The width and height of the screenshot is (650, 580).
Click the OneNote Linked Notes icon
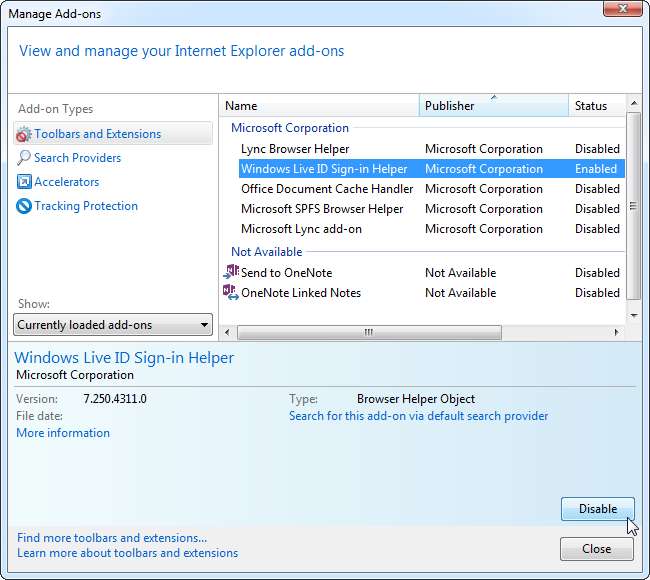pos(230,292)
